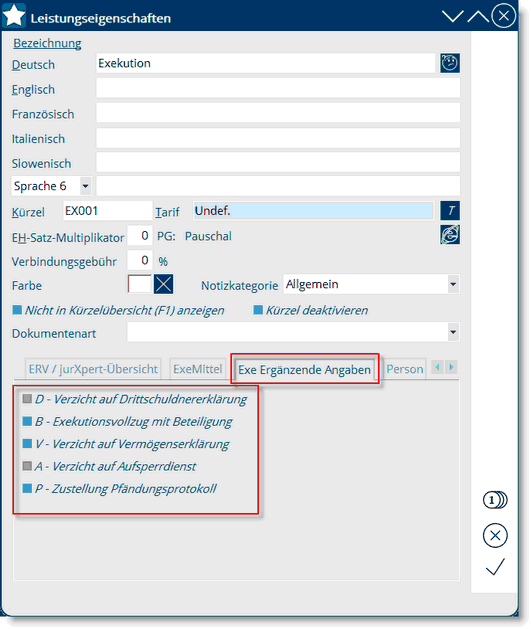
Task: Click the star icon in title bar
Action: 14,16
